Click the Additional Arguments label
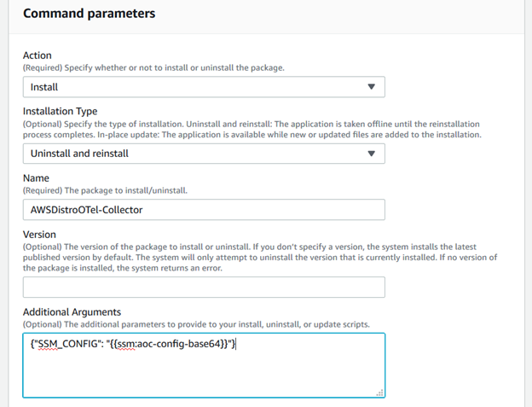This screenshot has width=532, height=407. pos(72,312)
